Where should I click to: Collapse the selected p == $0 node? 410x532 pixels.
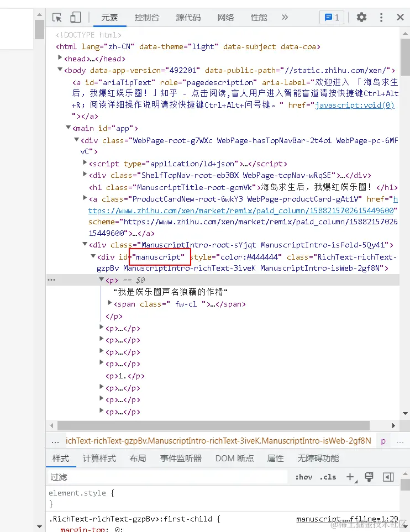point(101,279)
